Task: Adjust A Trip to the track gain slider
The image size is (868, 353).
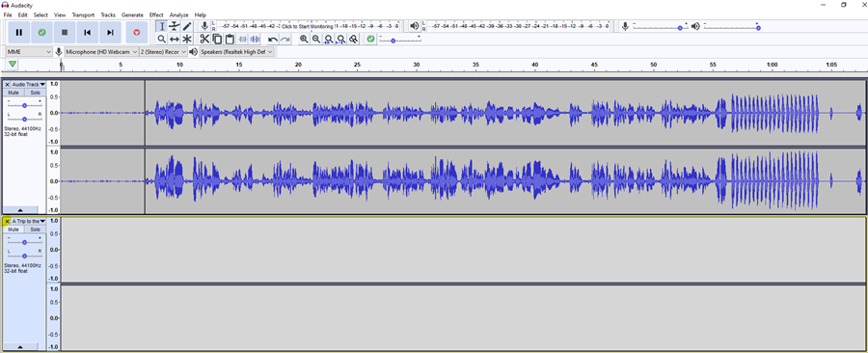Action: pyautogui.click(x=24, y=242)
